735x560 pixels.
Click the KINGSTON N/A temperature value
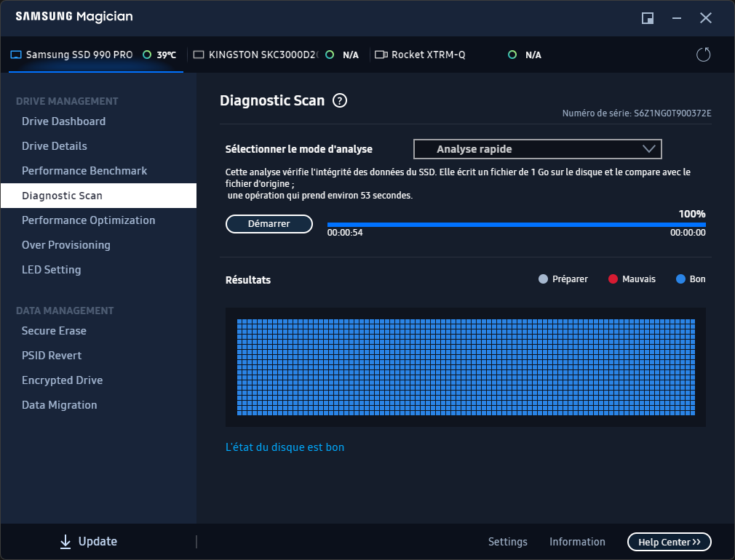click(351, 55)
